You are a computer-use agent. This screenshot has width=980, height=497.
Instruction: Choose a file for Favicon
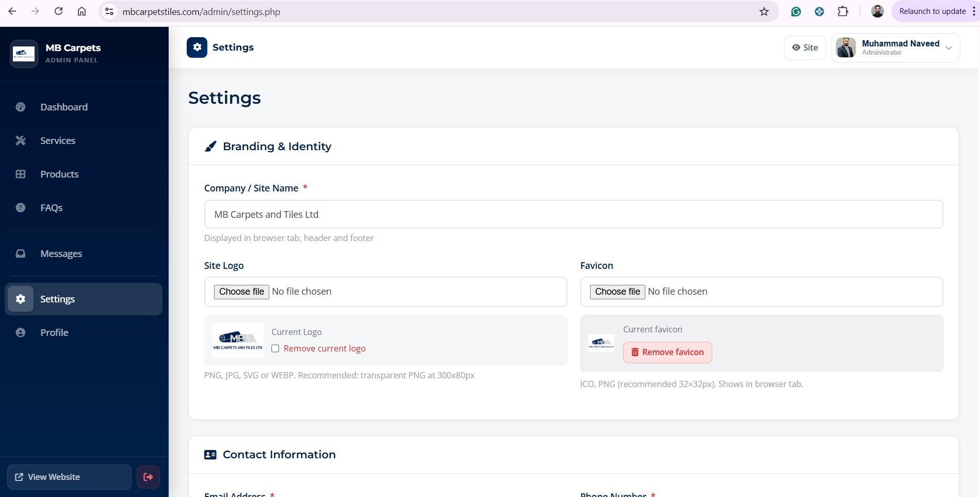(x=617, y=292)
